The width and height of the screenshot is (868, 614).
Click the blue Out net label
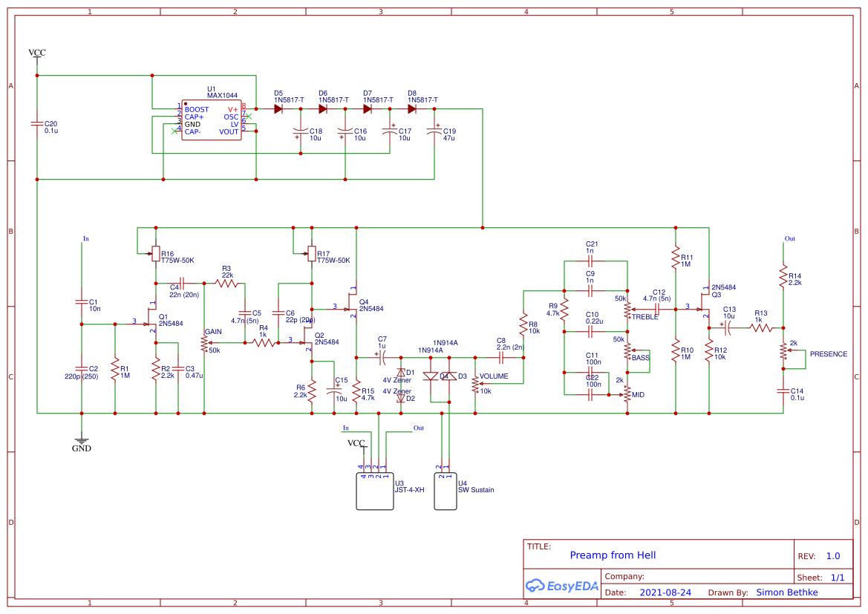(x=789, y=238)
